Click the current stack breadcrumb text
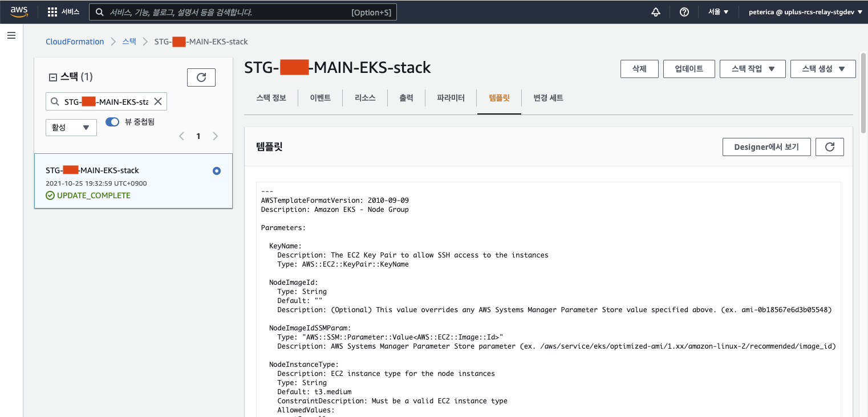Screen dimensions: 868x417 [x=201, y=42]
